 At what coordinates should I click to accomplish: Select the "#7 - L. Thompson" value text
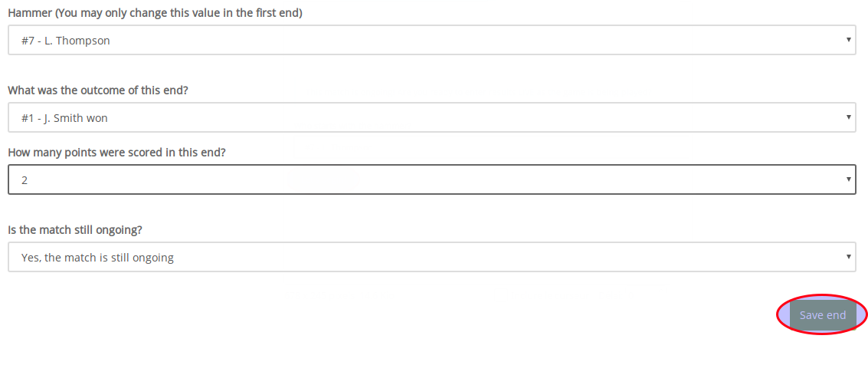66,41
